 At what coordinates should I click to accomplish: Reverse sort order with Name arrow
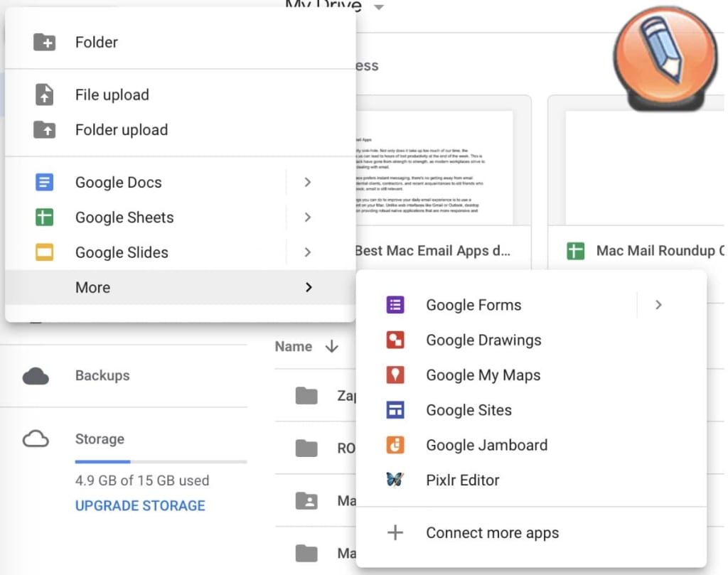(x=331, y=346)
